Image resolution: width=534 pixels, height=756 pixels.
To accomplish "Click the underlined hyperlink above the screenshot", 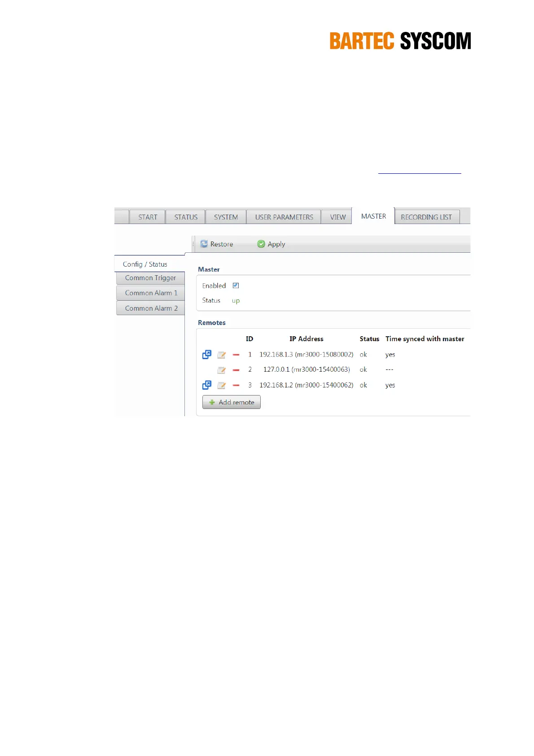I will [x=420, y=172].
